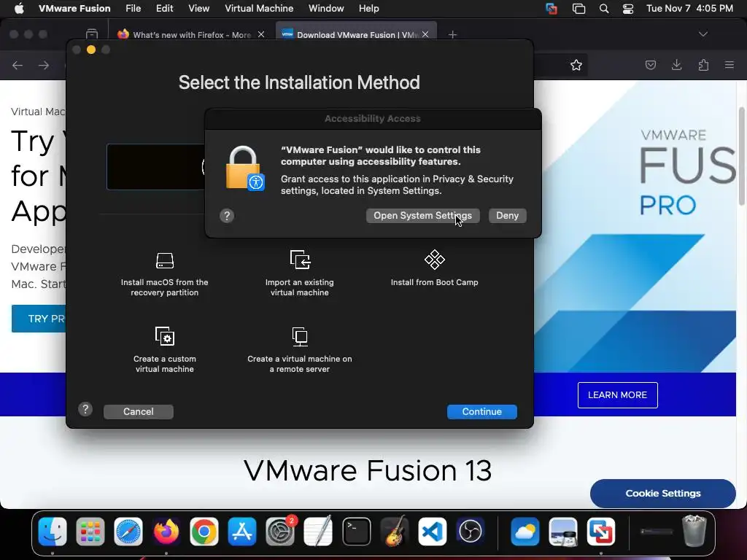Choose Create a custom virtual machine

pyautogui.click(x=164, y=351)
